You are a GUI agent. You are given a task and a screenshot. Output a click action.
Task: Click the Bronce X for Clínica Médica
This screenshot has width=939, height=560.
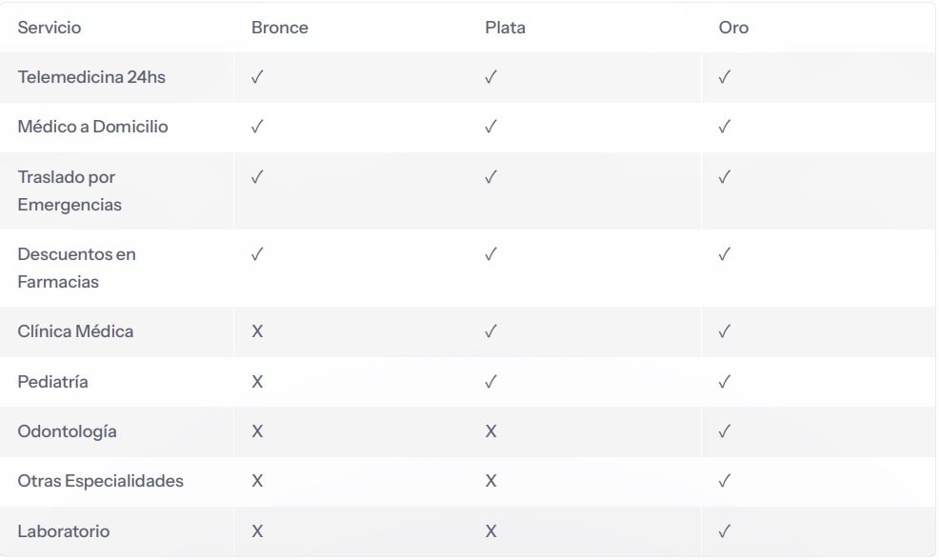[x=257, y=331]
